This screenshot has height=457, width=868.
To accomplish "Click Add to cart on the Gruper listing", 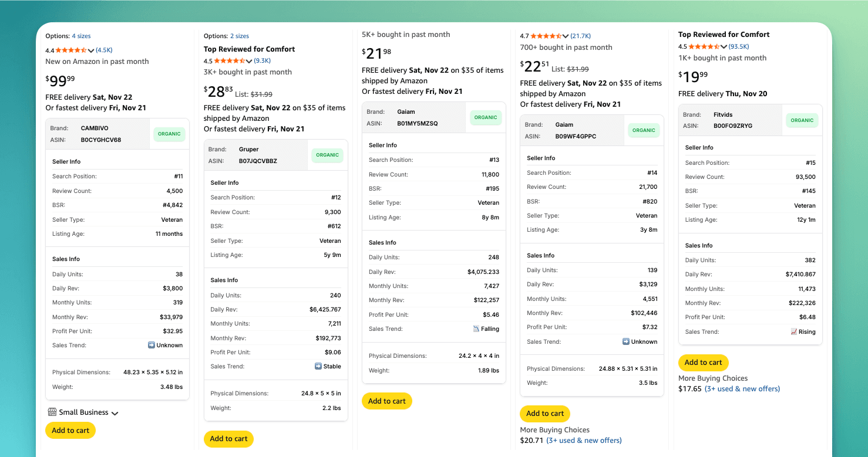I will coord(228,439).
